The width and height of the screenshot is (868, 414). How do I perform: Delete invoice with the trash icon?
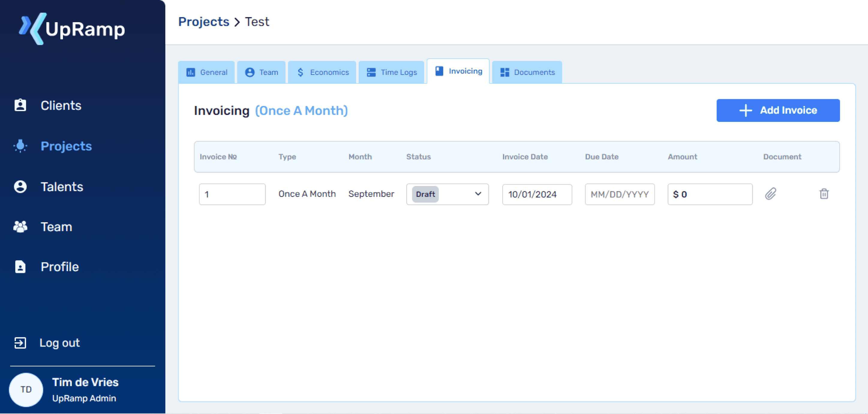[824, 194]
